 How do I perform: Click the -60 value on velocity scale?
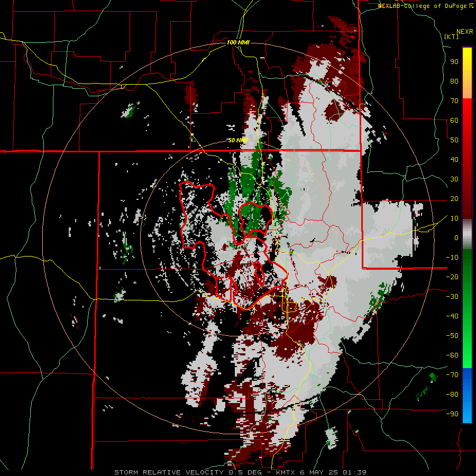(x=452, y=355)
